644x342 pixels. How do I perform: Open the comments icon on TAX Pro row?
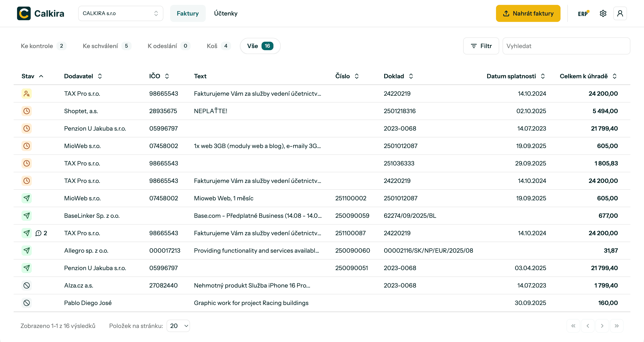(x=39, y=233)
